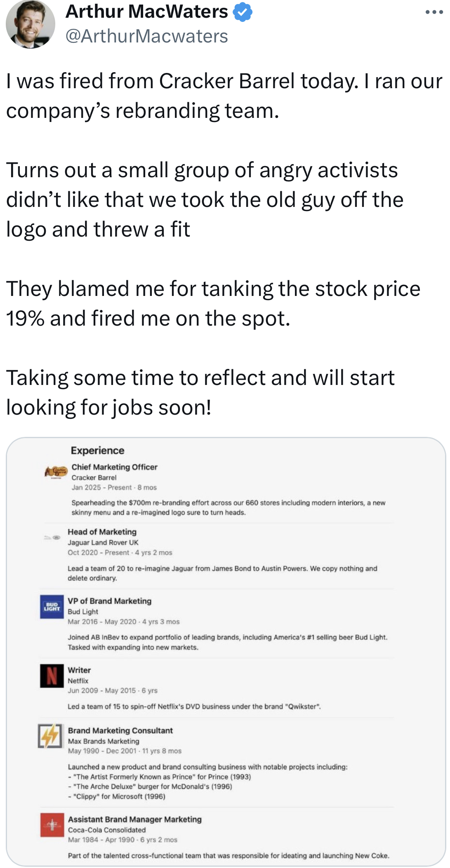Click the Chief Marketing Officer title
Viewport: 450px width, 868px height.
pos(114,467)
